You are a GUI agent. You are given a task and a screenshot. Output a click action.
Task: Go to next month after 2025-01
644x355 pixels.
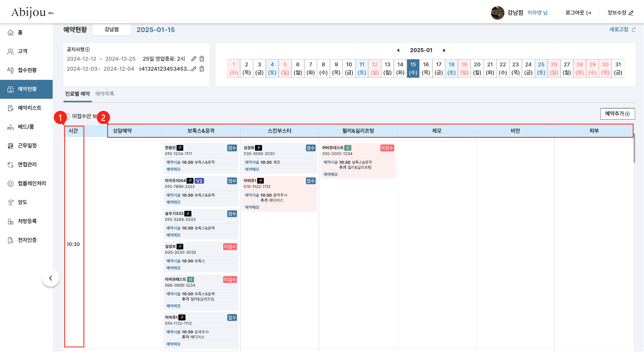click(x=444, y=50)
